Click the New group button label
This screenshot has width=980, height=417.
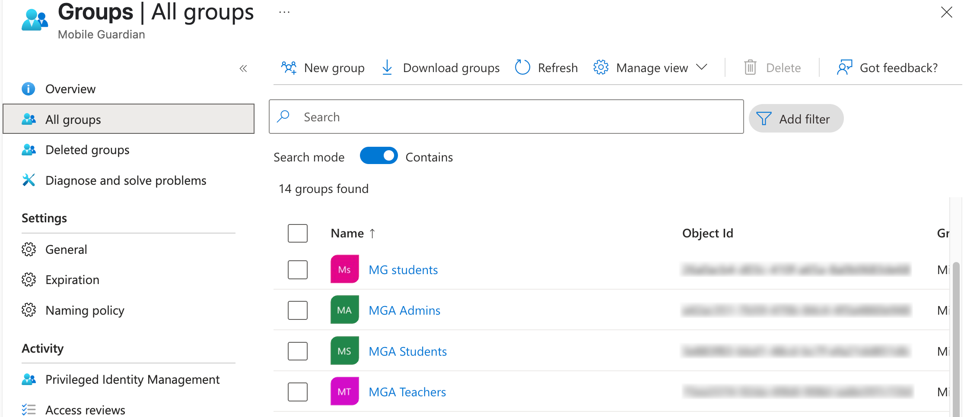coord(334,68)
